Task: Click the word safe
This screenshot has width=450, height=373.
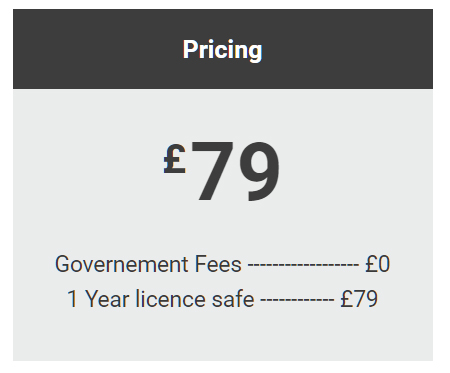Action: pos(233,299)
